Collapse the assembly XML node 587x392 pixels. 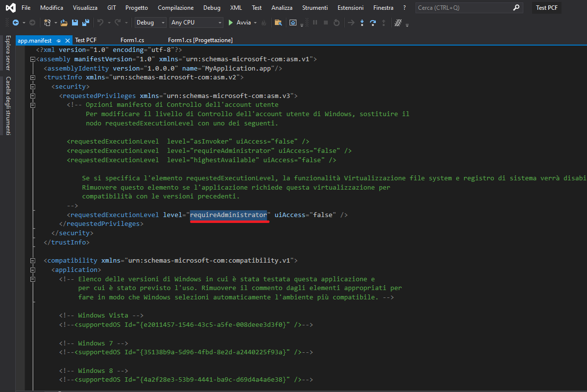click(x=32, y=59)
